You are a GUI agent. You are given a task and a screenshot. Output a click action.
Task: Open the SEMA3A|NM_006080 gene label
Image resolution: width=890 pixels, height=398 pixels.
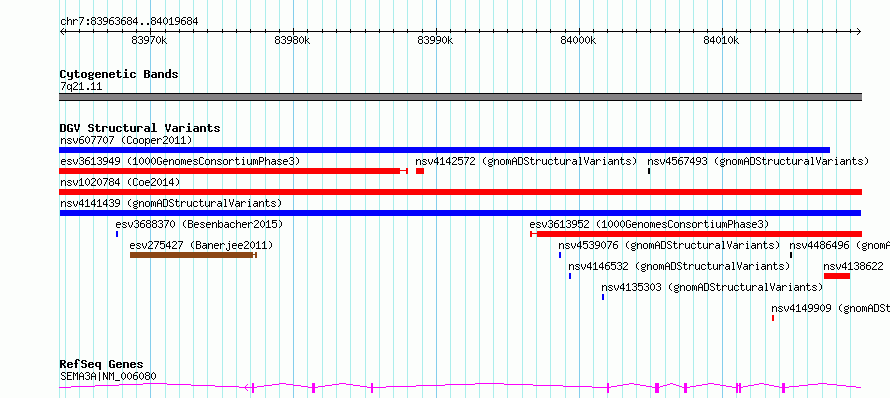pos(108,376)
